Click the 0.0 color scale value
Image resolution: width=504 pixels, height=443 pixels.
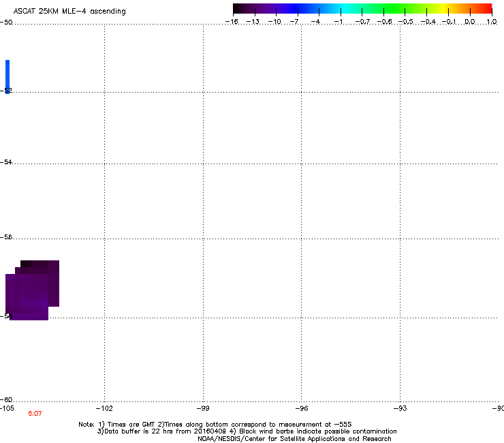(x=470, y=22)
